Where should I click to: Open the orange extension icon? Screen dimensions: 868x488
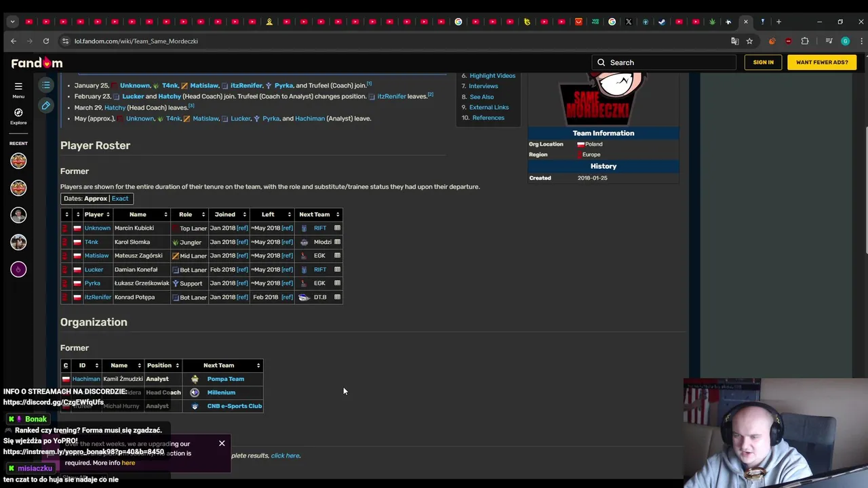(x=772, y=41)
